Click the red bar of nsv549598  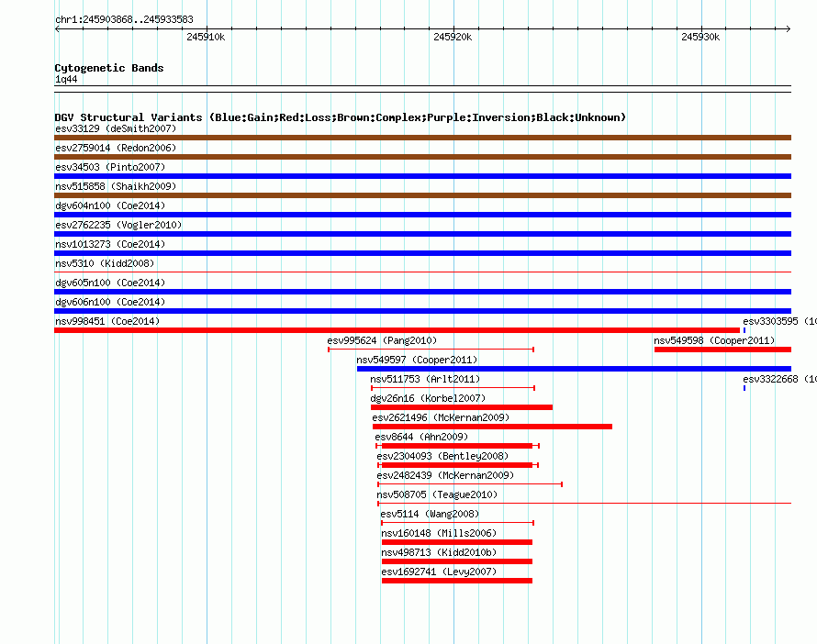pos(722,350)
